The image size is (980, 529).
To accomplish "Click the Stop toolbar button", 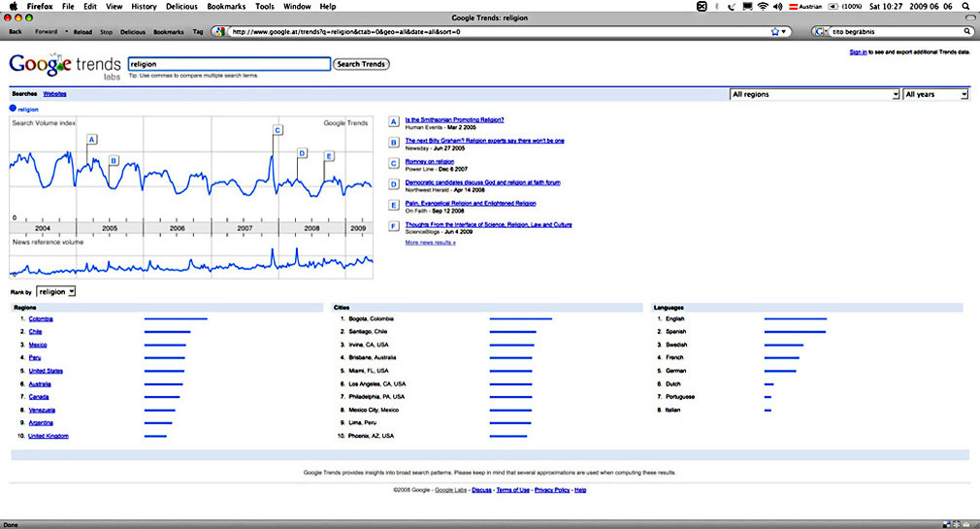I will click(107, 32).
